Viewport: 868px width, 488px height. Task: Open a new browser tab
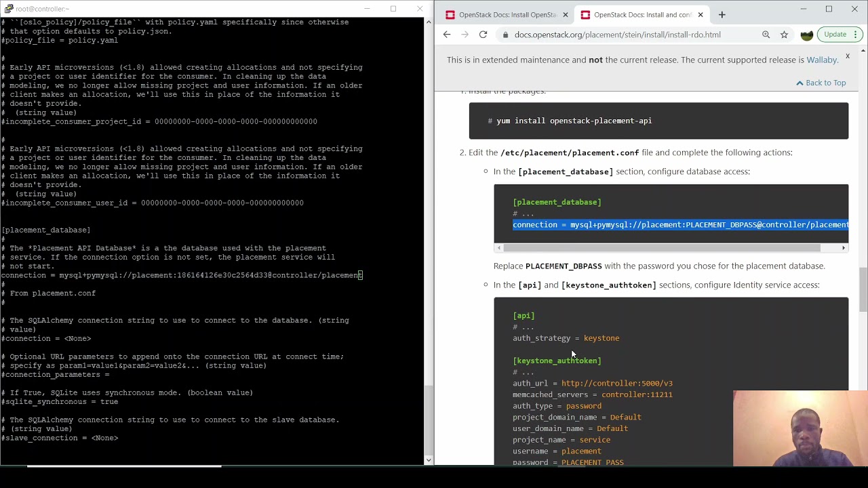(722, 14)
